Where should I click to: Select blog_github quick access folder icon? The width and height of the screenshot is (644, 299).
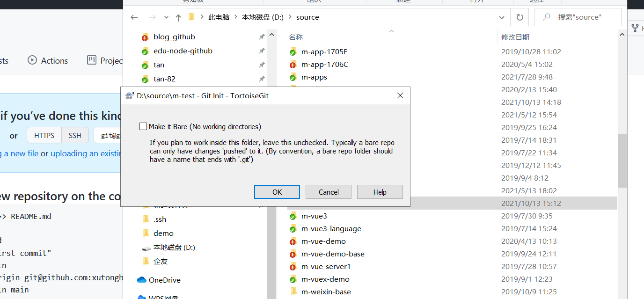click(x=145, y=37)
